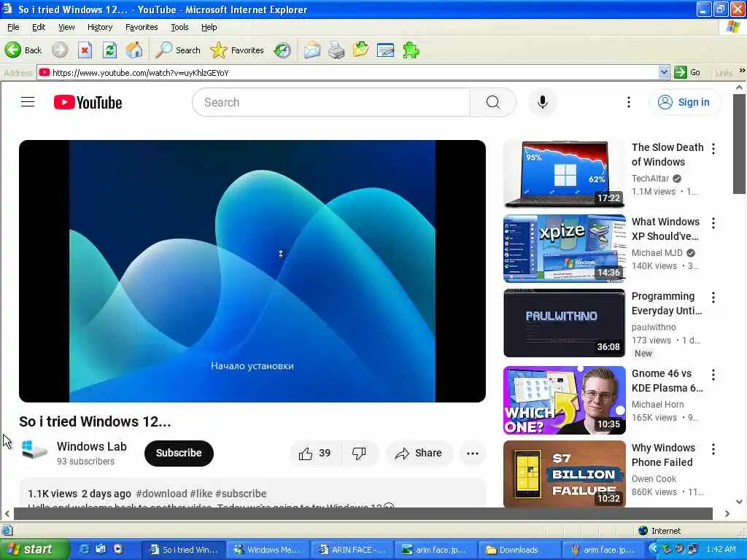Open the Search toolbar button

pos(178,50)
